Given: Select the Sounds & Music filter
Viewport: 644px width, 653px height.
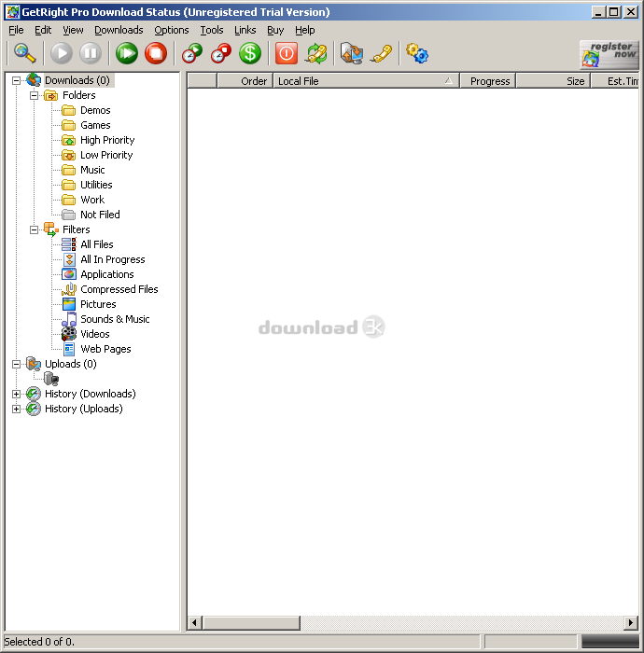Looking at the screenshot, I should pos(115,319).
